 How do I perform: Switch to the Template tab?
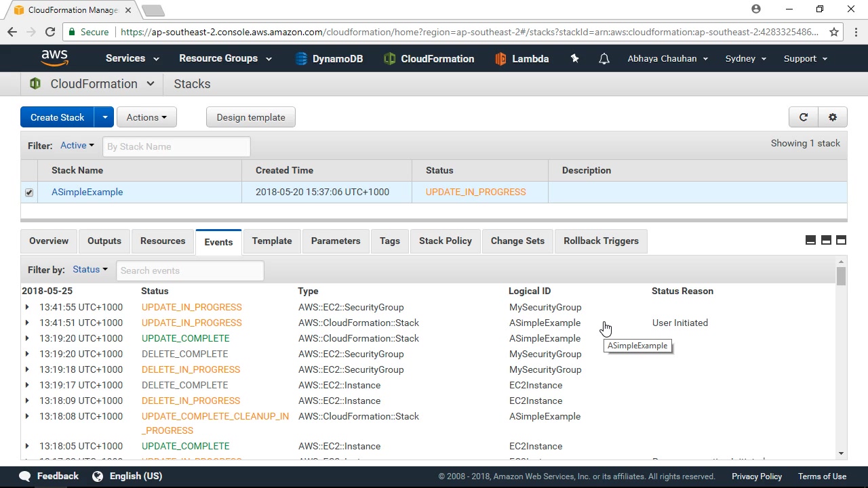[x=272, y=241]
